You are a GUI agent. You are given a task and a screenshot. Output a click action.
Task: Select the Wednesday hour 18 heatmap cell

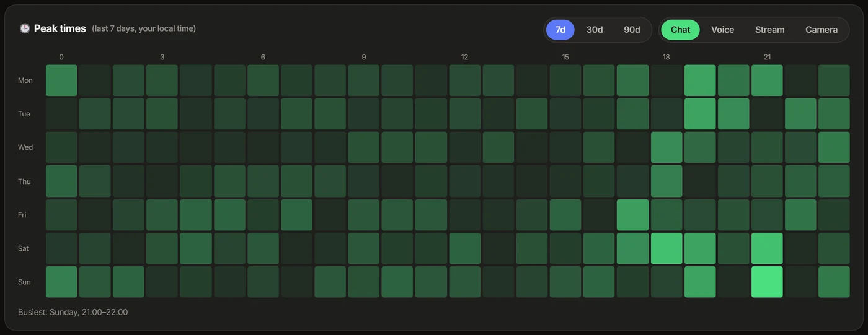point(666,147)
